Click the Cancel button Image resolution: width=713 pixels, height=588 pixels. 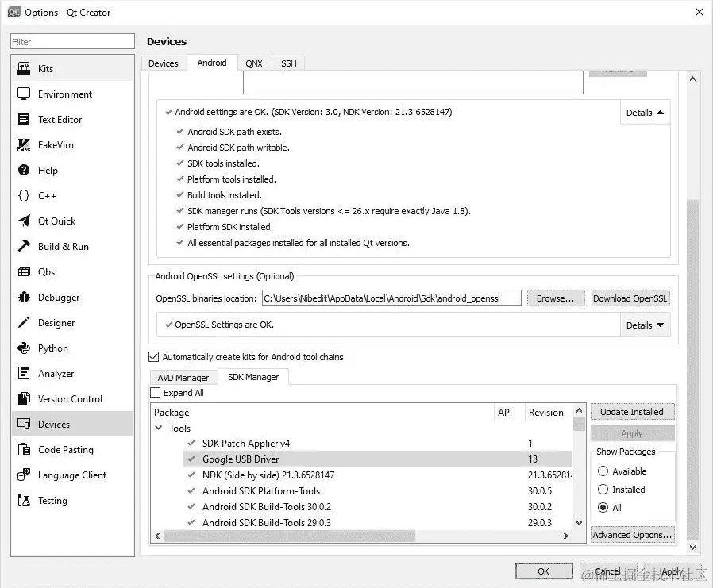(x=608, y=571)
